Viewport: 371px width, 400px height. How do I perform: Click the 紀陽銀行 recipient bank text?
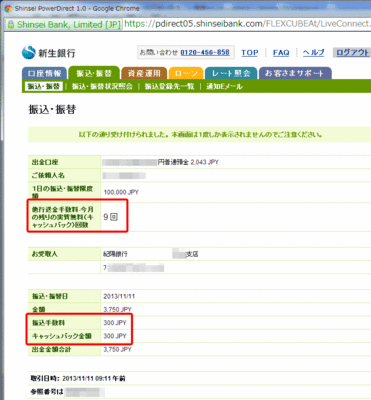pos(115,254)
